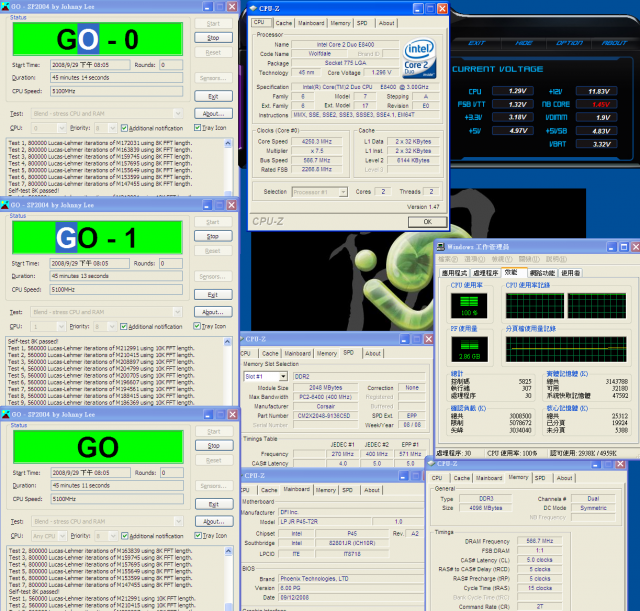The image size is (640, 611).
Task: Switch to the Cache tab in the CPU-Z processor window
Action: point(284,23)
